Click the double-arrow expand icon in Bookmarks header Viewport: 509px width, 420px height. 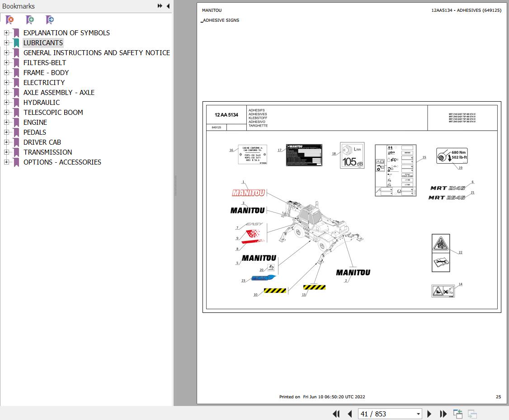tap(160, 6)
